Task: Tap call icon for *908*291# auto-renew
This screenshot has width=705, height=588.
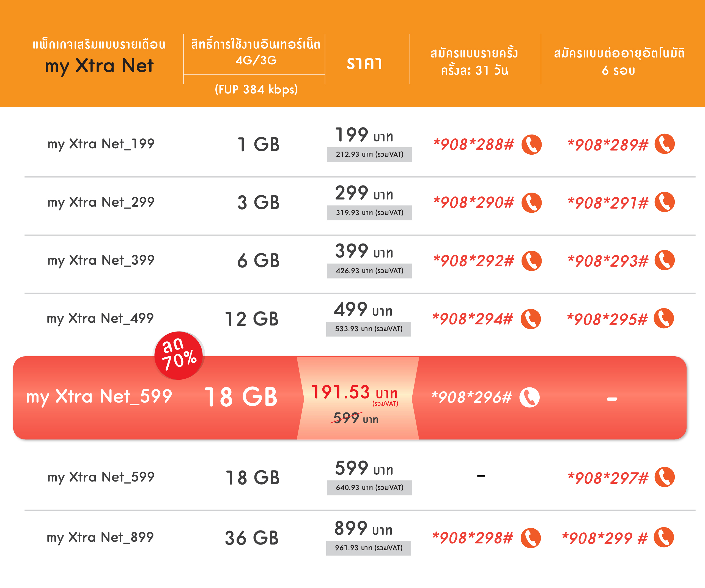Action: pos(665,202)
